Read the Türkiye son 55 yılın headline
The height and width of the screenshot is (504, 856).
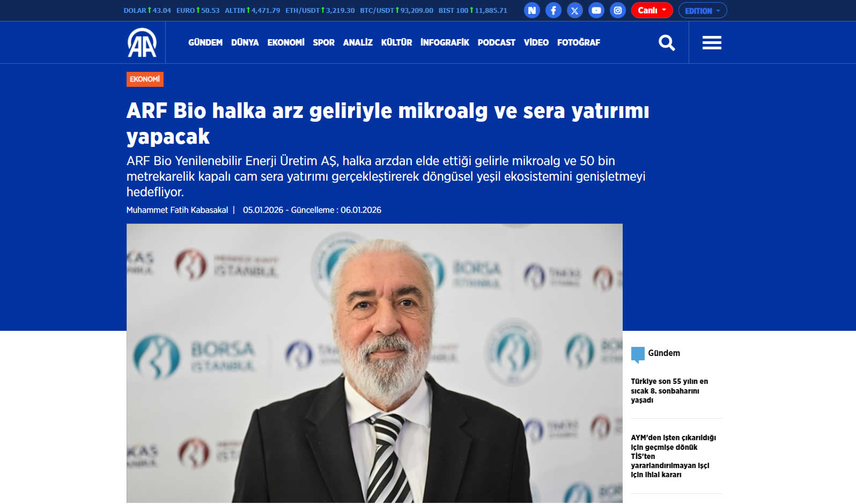[x=669, y=391]
